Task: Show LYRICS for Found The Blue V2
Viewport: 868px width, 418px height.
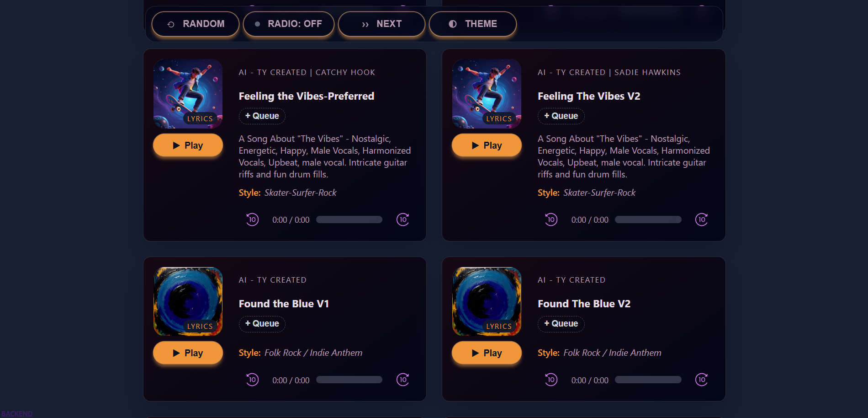Action: tap(499, 326)
